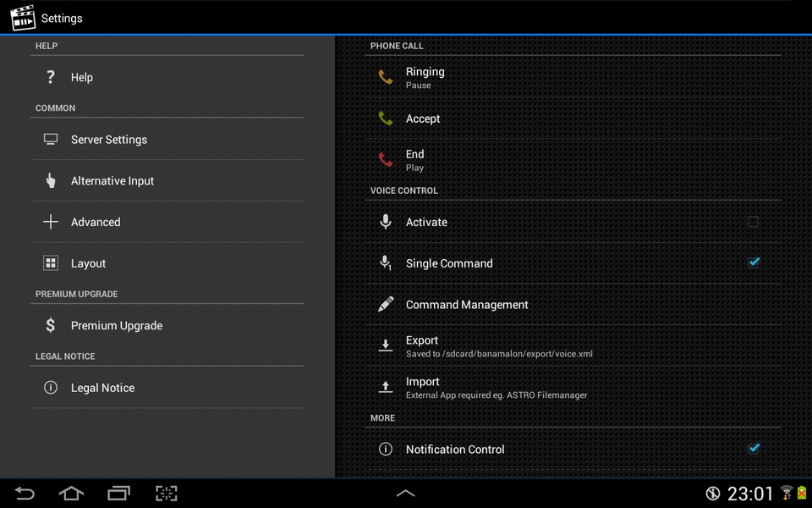Tap the battery status icon

[802, 493]
